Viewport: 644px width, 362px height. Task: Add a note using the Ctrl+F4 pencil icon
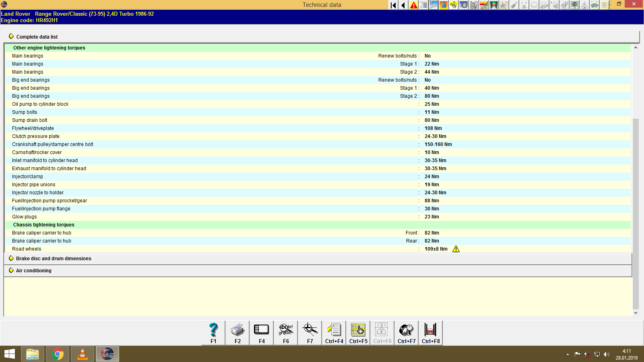[x=334, y=330]
